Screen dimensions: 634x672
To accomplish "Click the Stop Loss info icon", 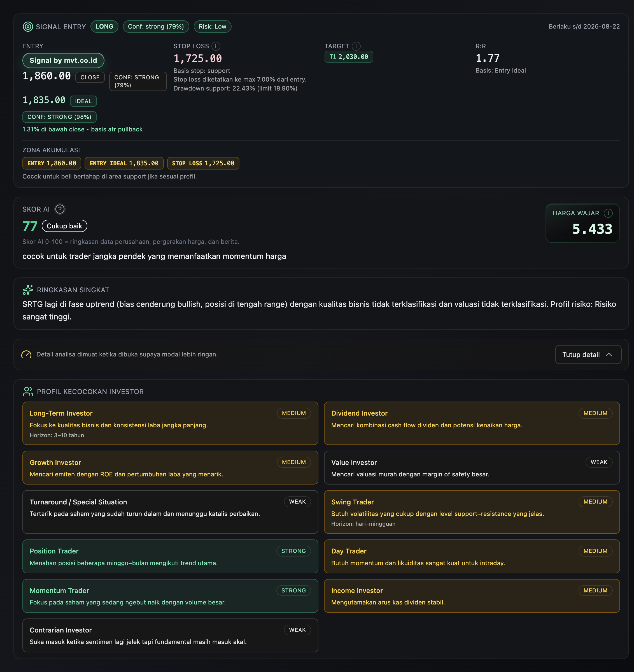I will click(216, 46).
